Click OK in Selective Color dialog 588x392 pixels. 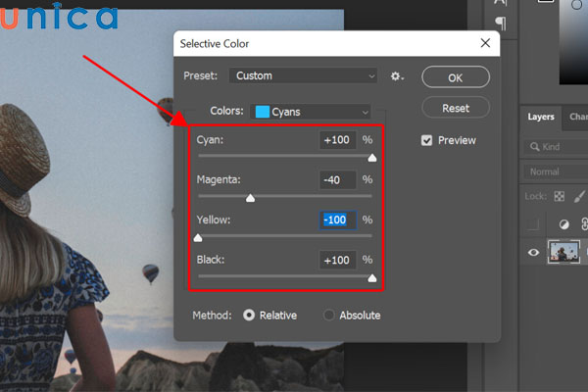pyautogui.click(x=456, y=77)
